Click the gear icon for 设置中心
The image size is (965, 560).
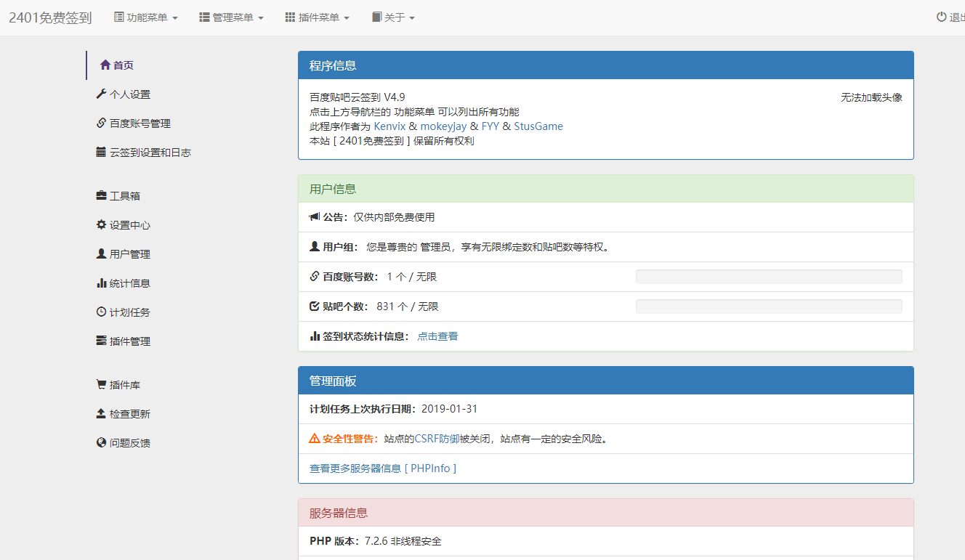tap(101, 225)
